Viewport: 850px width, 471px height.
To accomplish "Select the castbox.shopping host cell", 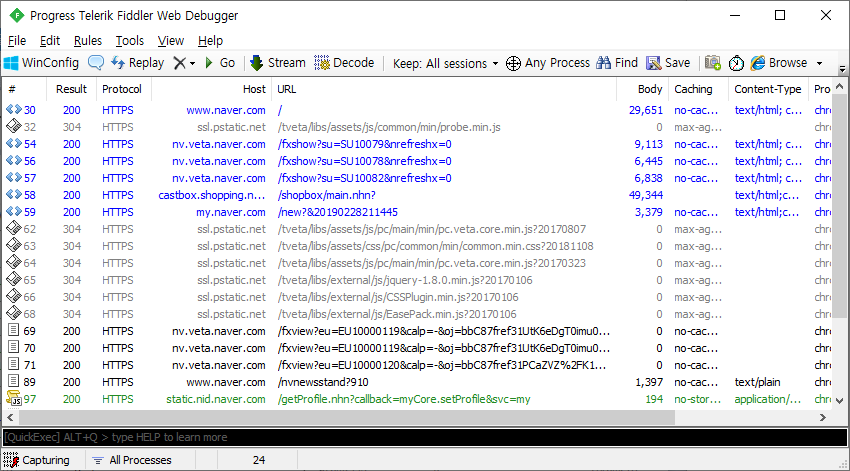I will [x=211, y=195].
